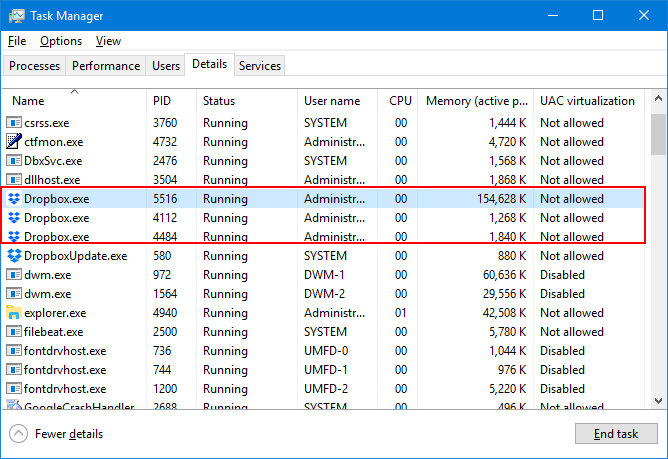Click memory value 60,636 K
The image size is (668, 459).
tap(504, 275)
